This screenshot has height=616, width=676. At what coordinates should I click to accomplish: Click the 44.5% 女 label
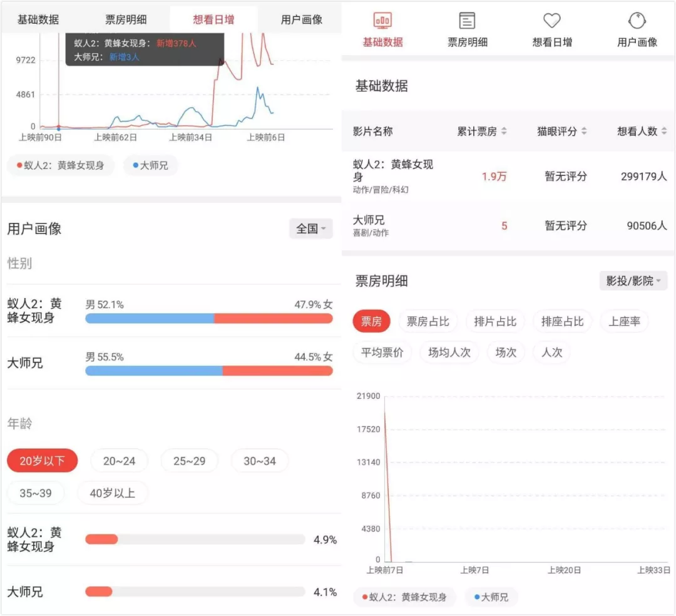314,357
